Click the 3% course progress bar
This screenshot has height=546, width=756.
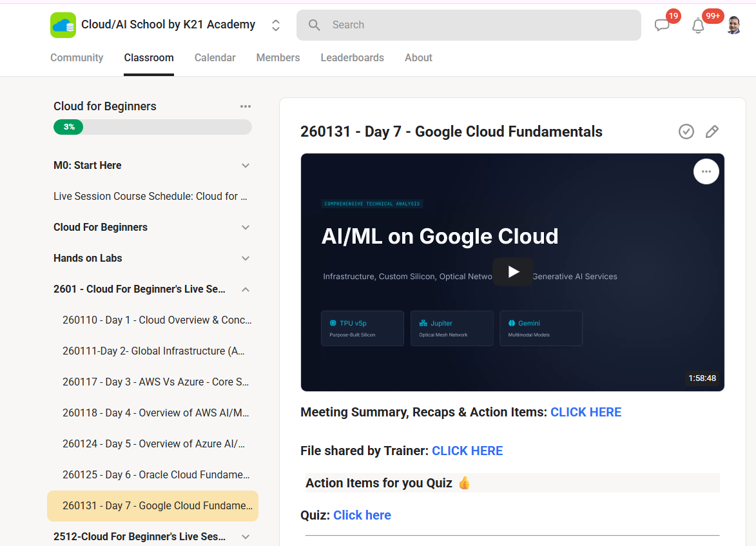pyautogui.click(x=152, y=127)
